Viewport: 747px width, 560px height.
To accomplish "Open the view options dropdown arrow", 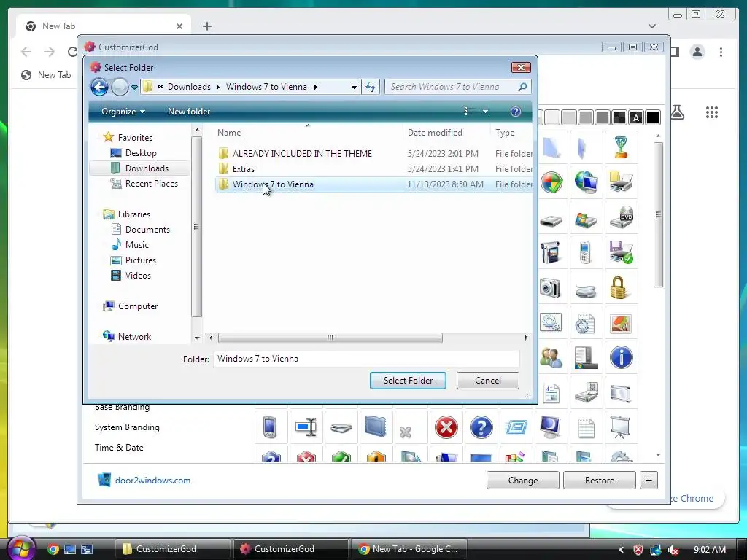I will (x=485, y=112).
